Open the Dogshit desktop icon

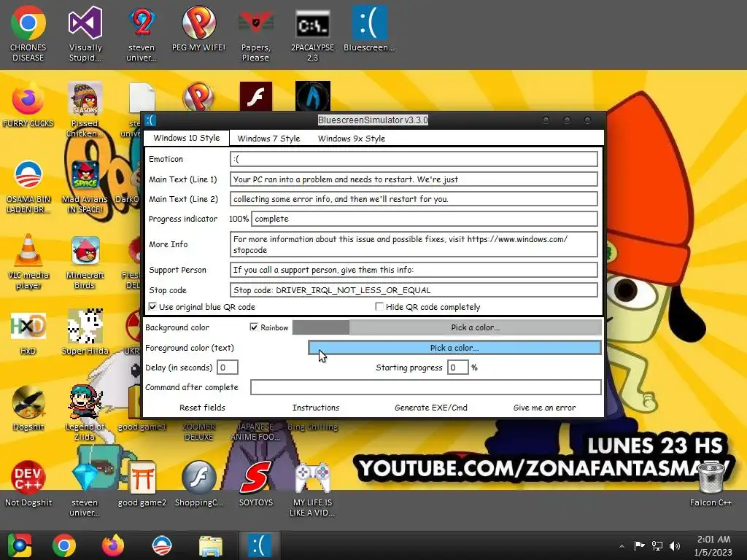(x=28, y=408)
